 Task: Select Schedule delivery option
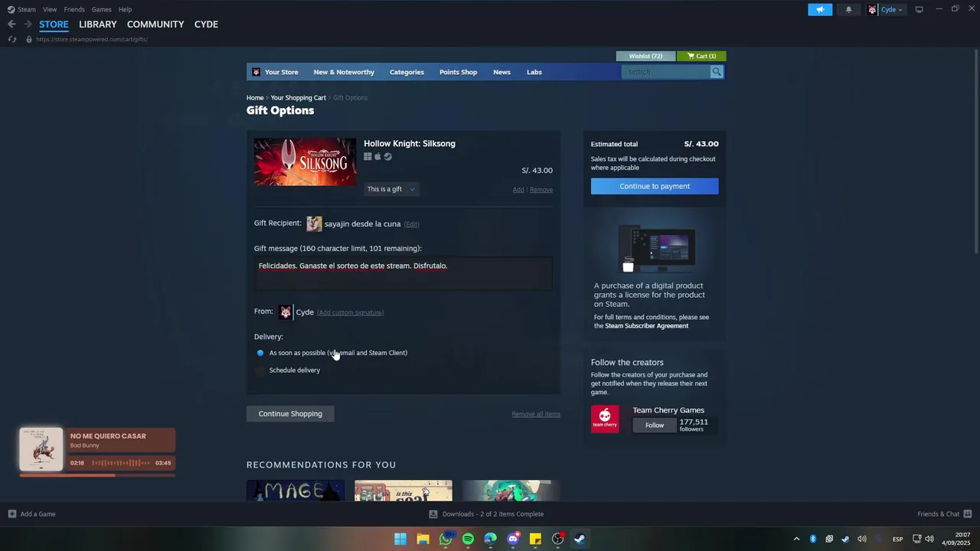(x=260, y=370)
